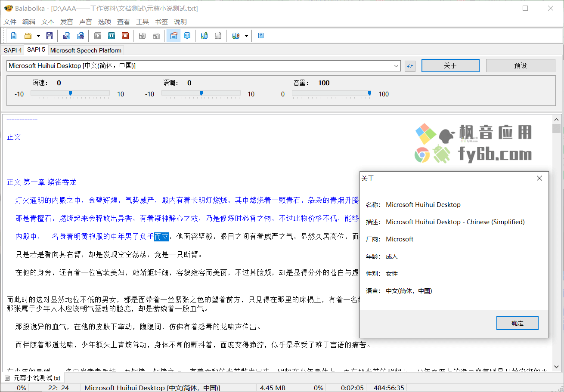564x392 pixels.
Task: Click vendor value Microsoft in 关于 dialog
Action: coord(400,239)
